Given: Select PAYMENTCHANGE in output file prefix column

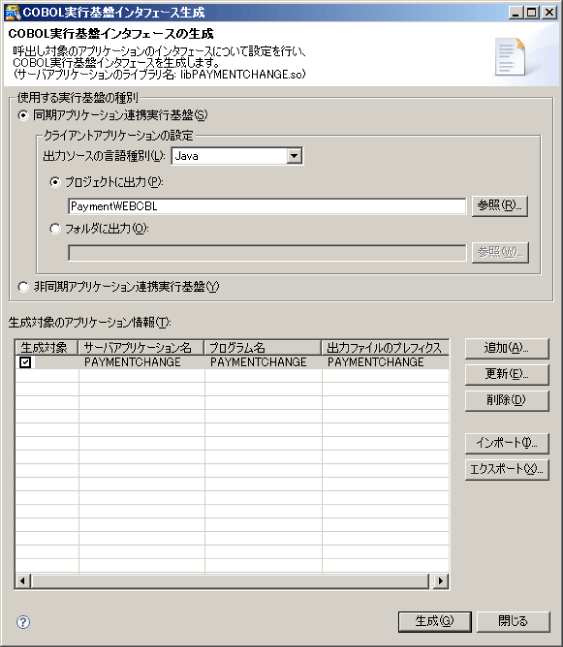Looking at the screenshot, I should (376, 362).
